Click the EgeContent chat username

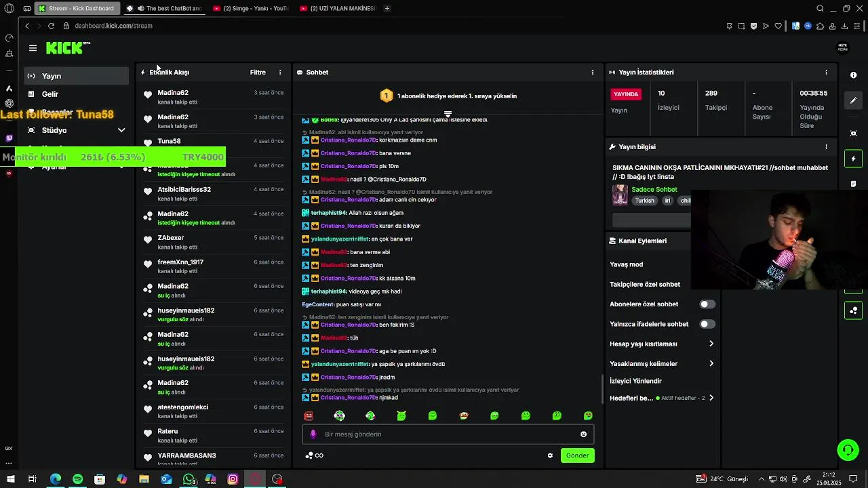[318, 304]
